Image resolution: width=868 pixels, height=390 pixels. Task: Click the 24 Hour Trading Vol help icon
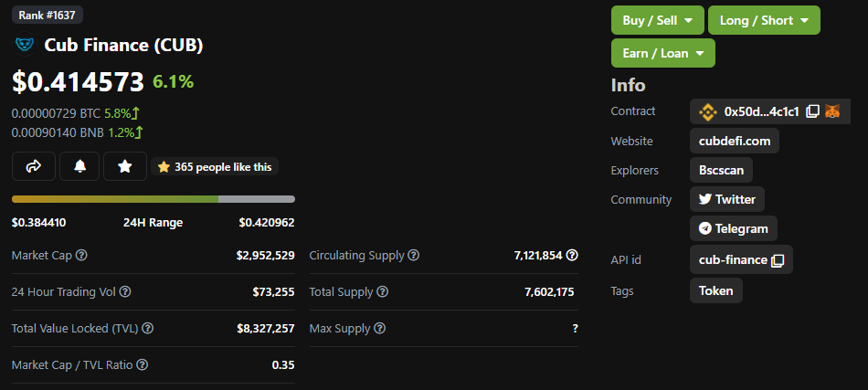(126, 291)
